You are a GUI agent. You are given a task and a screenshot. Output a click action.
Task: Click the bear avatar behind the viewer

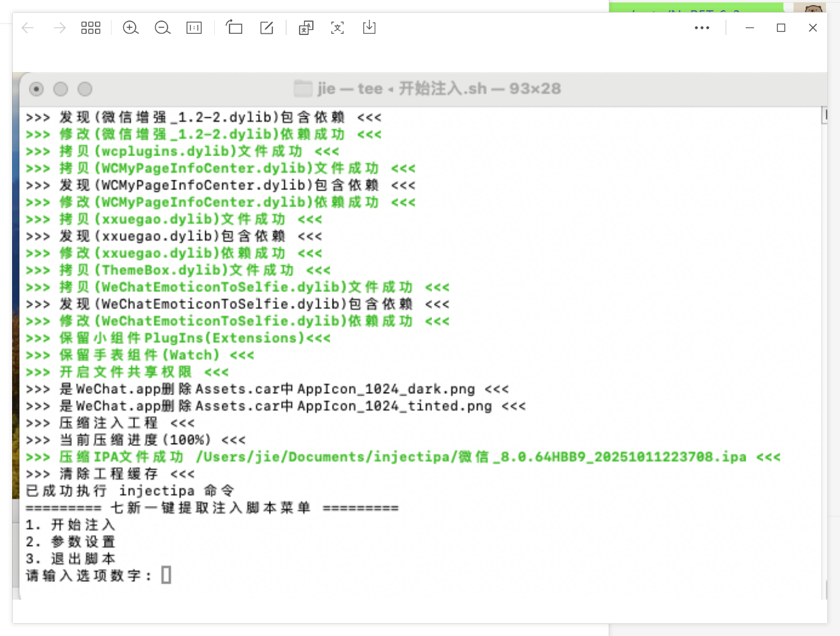click(813, 8)
